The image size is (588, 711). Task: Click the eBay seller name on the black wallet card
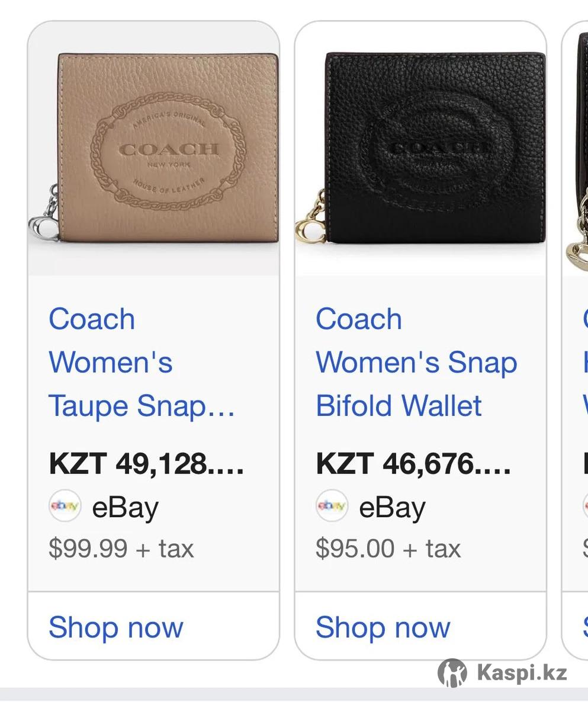393,508
